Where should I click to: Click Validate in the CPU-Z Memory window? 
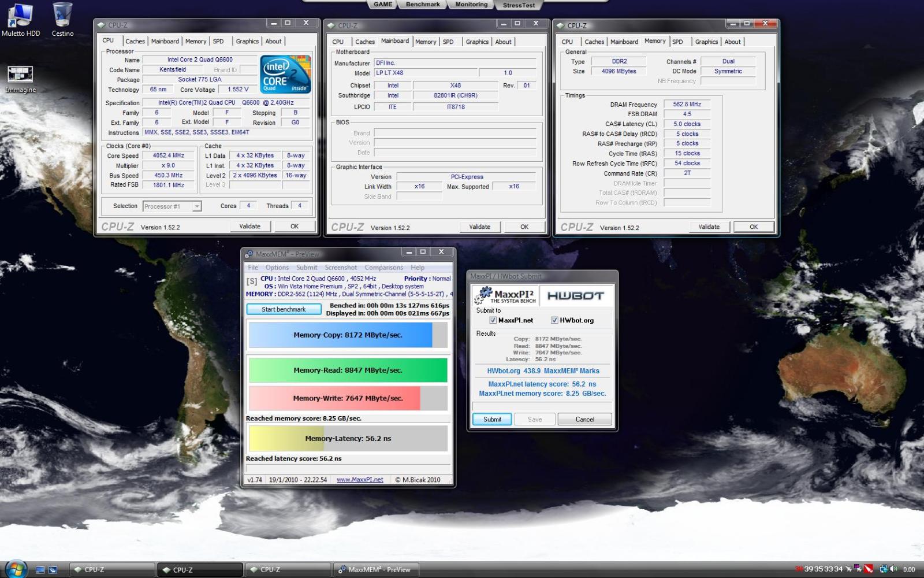(709, 227)
